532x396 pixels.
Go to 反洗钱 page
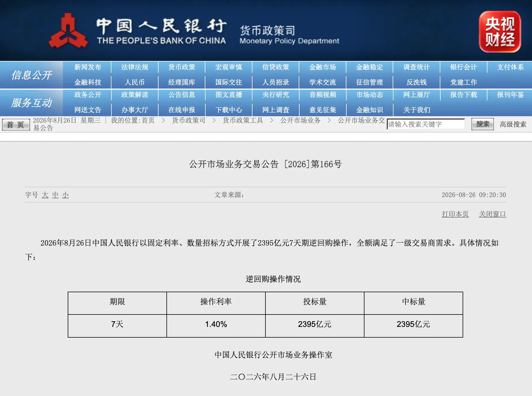tap(416, 82)
